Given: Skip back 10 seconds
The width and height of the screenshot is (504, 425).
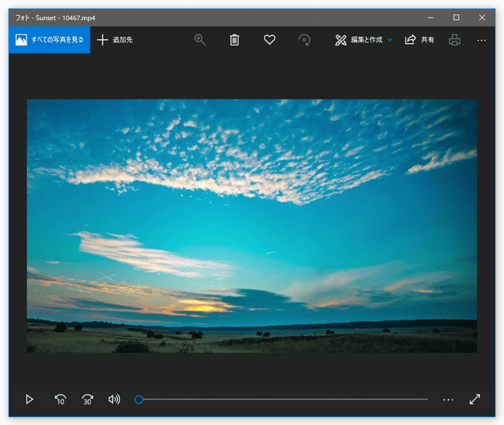Looking at the screenshot, I should pyautogui.click(x=60, y=399).
